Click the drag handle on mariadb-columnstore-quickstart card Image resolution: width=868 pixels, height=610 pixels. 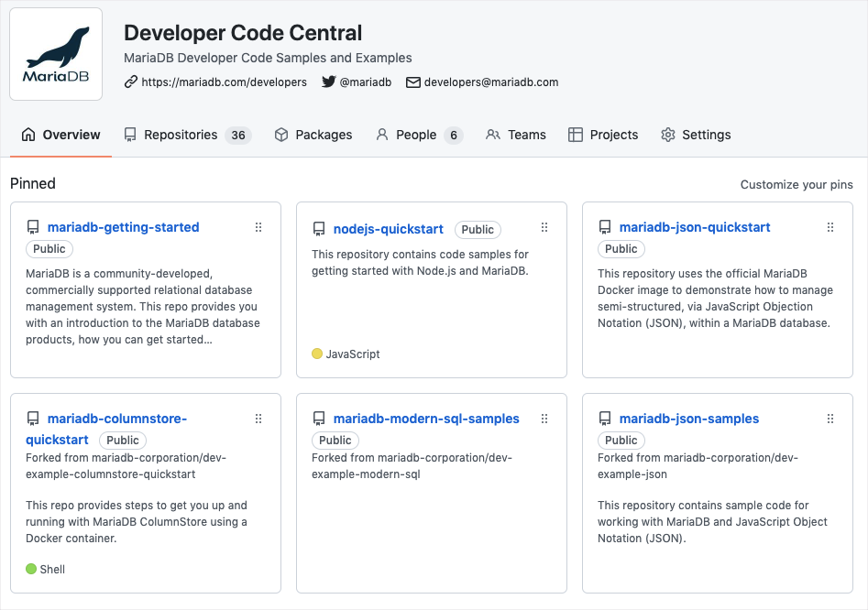(x=258, y=419)
